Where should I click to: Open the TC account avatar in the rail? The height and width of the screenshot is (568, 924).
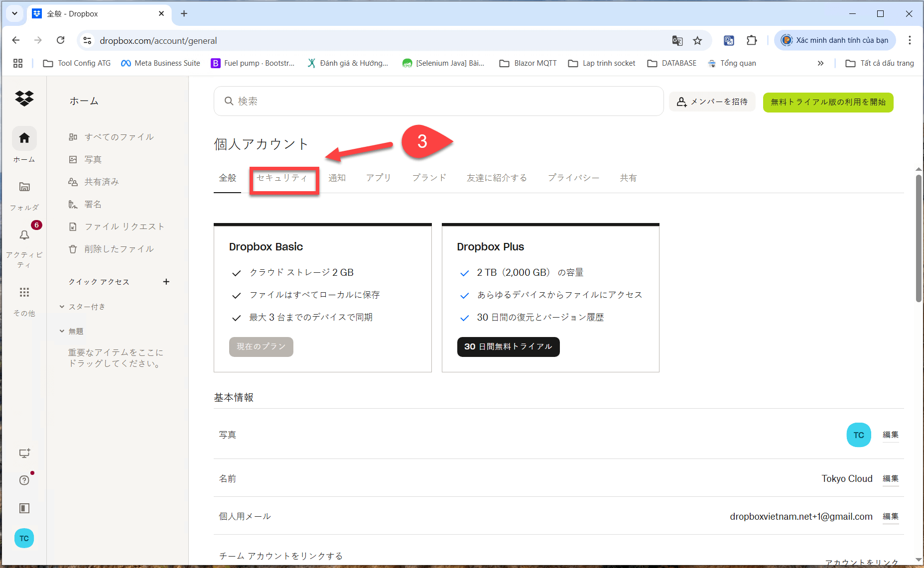point(24,538)
